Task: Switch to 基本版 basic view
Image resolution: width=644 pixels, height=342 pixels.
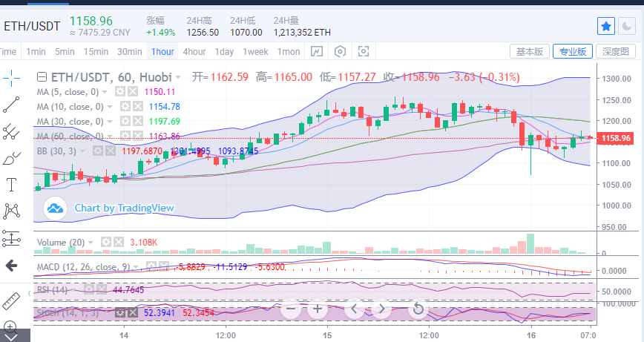Action: coord(530,52)
